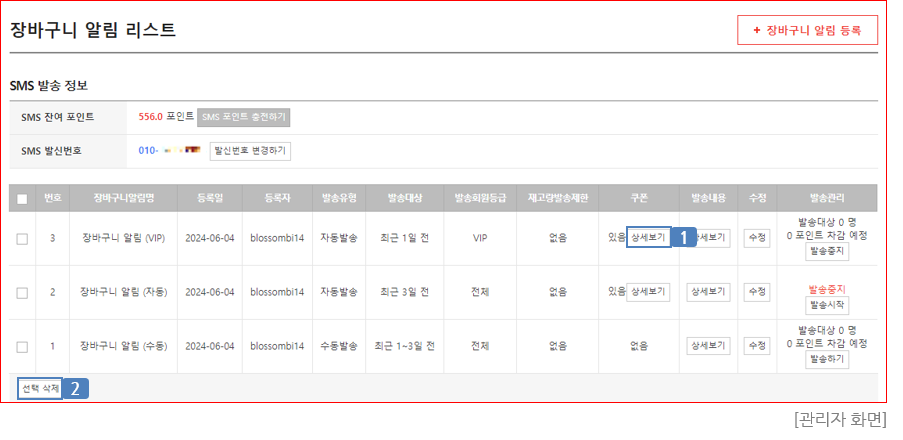Screen dimensions: 903x440
Task: Open coupon 상세보기 for 자동 알림 row
Action: [648, 292]
